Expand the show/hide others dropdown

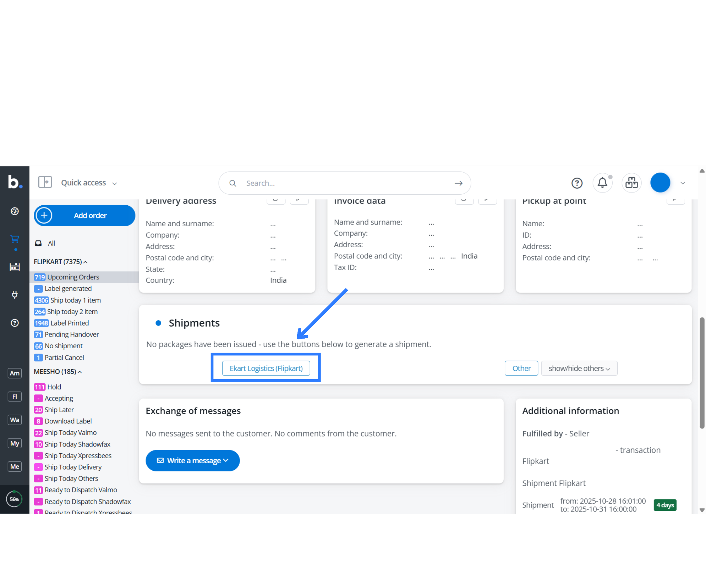[579, 368]
